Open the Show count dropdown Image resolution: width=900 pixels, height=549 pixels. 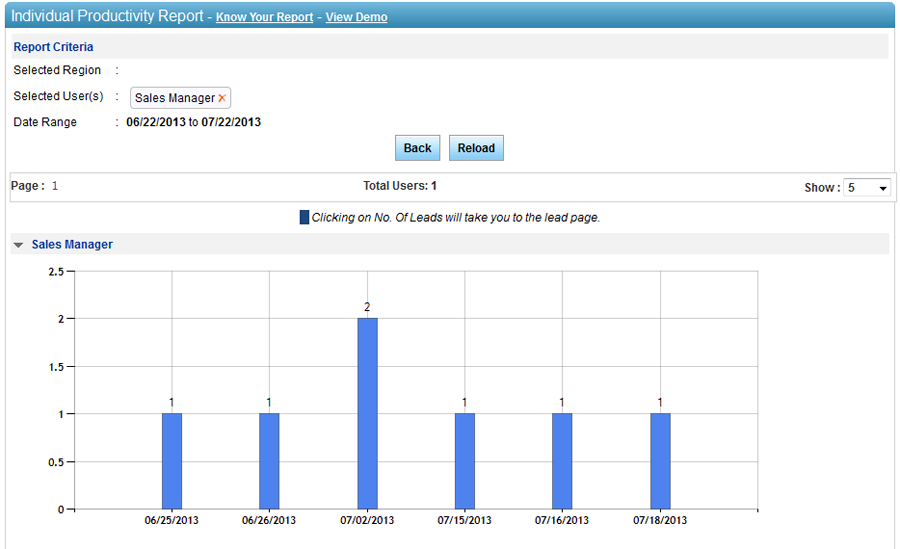[867, 187]
